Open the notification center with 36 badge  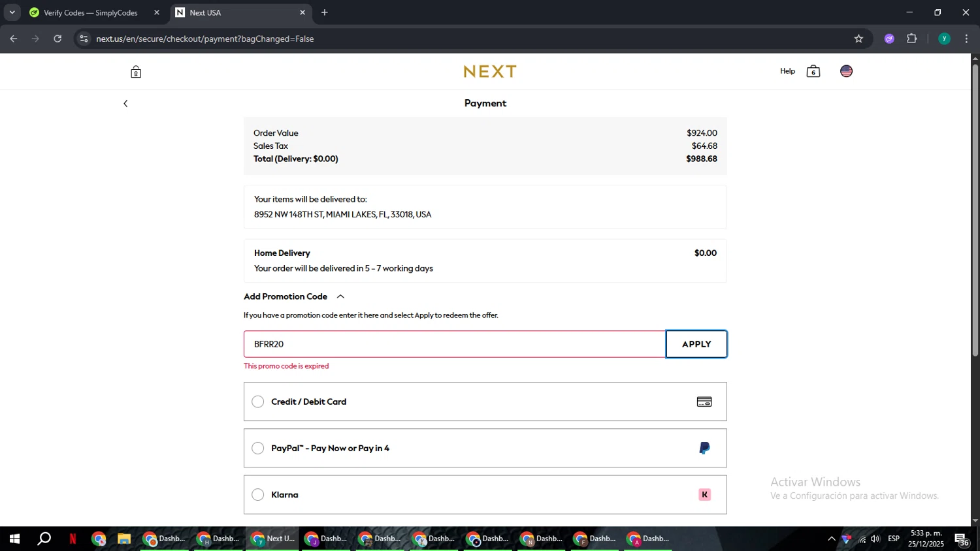(962, 539)
